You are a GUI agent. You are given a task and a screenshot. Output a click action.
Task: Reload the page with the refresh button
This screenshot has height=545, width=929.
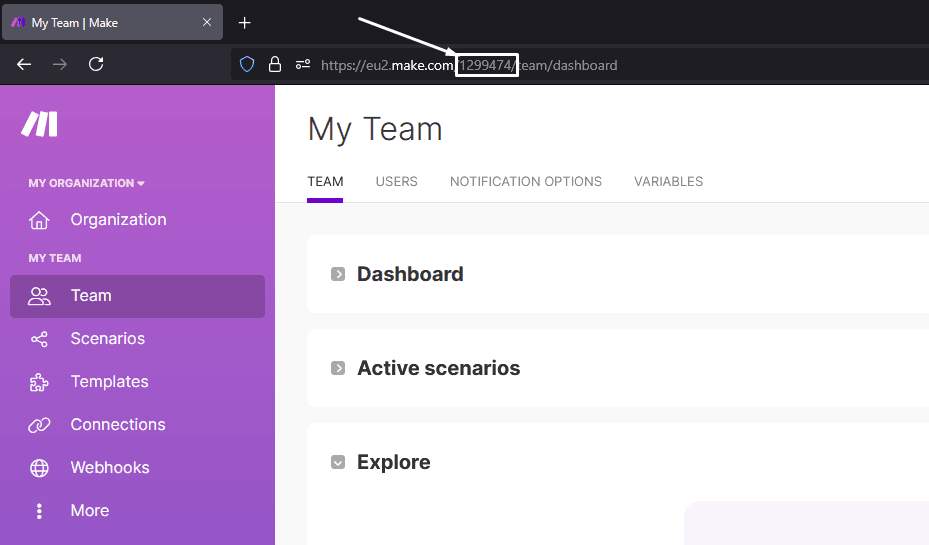[x=96, y=64]
